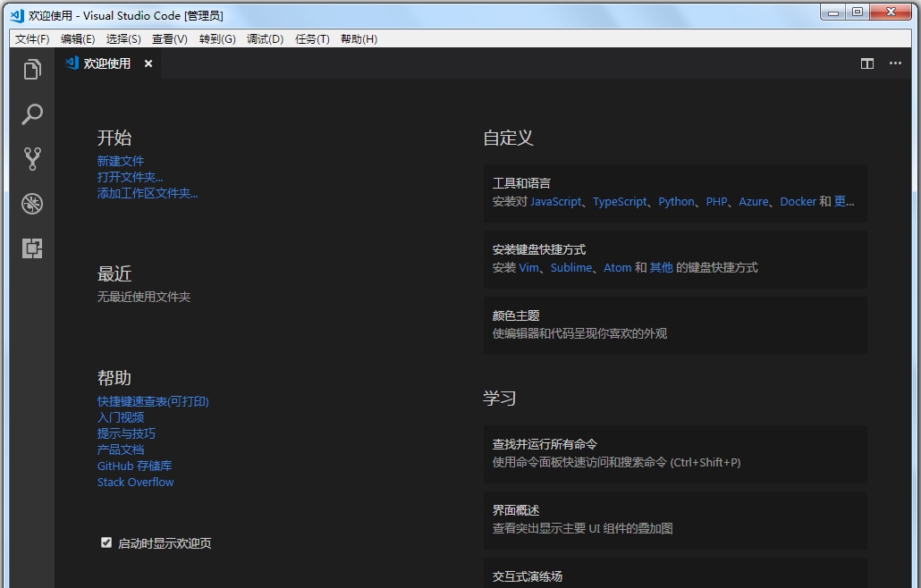The width and height of the screenshot is (921, 588).
Task: Click the 其他 keybinding link
Action: (x=661, y=267)
